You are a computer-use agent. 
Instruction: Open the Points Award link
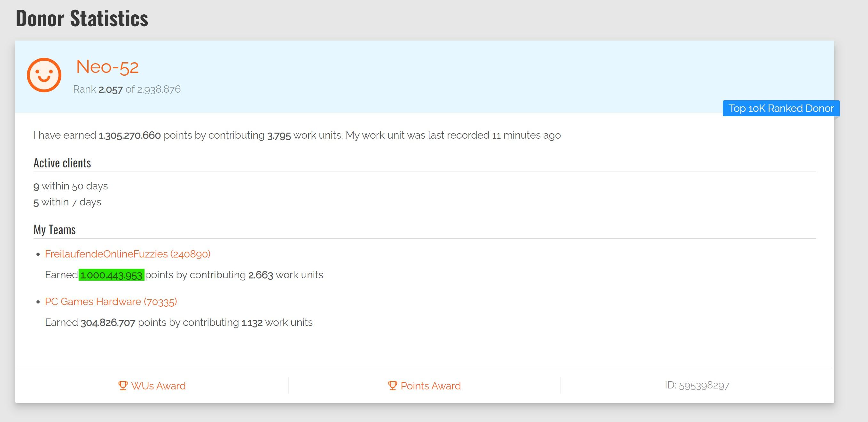point(430,386)
